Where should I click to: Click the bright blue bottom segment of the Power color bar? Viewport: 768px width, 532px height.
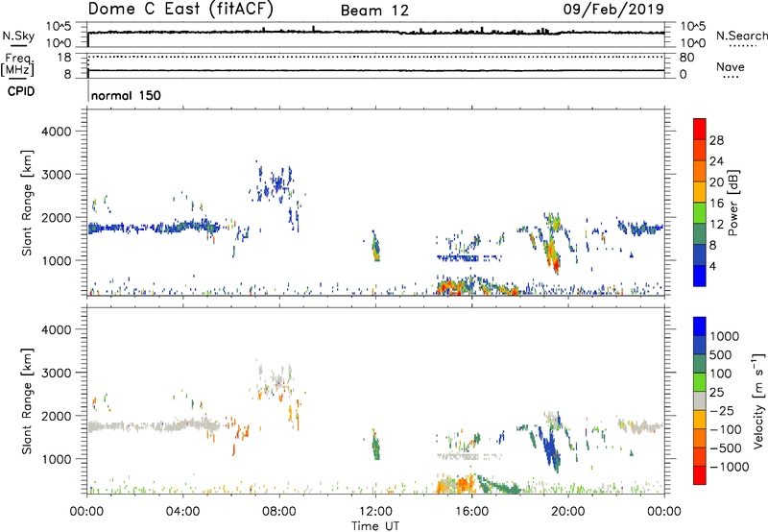pos(700,276)
